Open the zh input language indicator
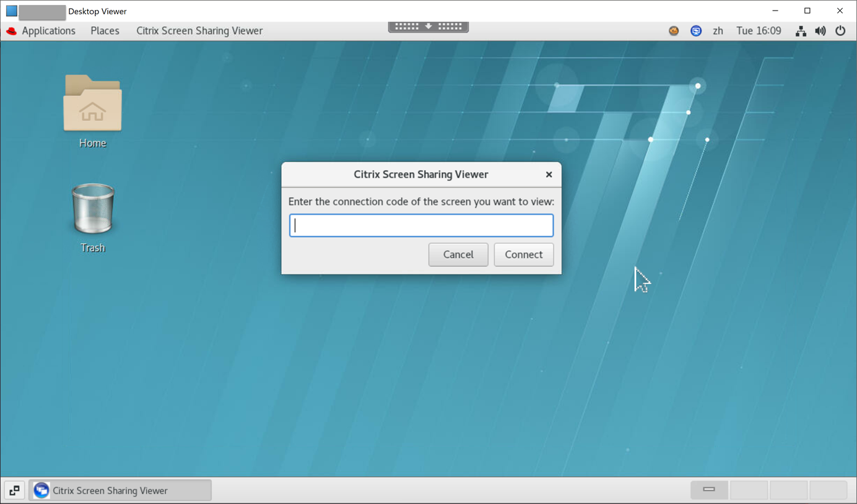 click(x=718, y=31)
